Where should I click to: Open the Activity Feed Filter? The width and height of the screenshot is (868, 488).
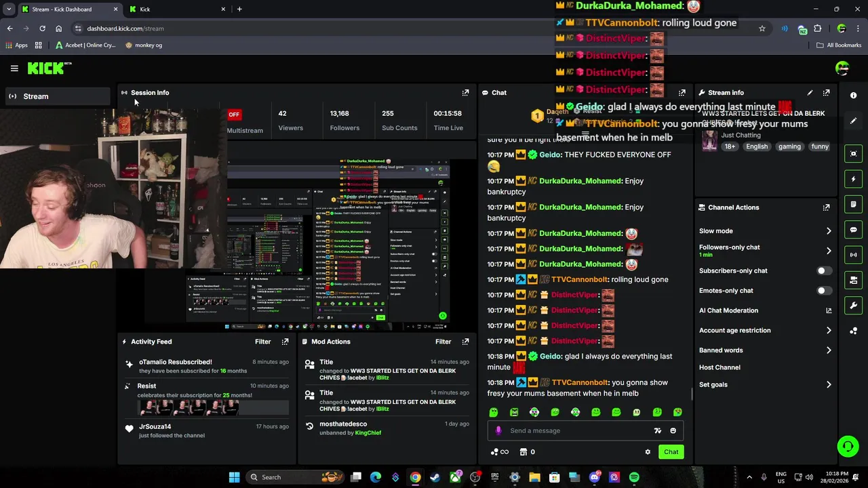point(262,342)
